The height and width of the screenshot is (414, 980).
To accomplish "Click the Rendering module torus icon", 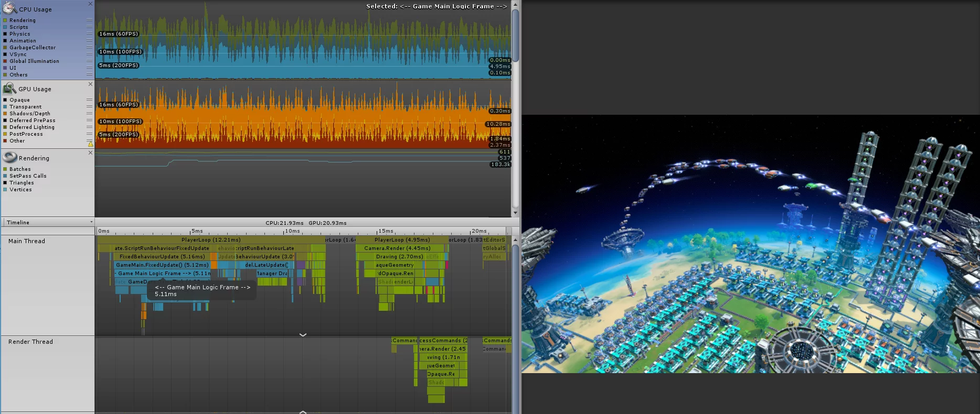I will point(10,157).
